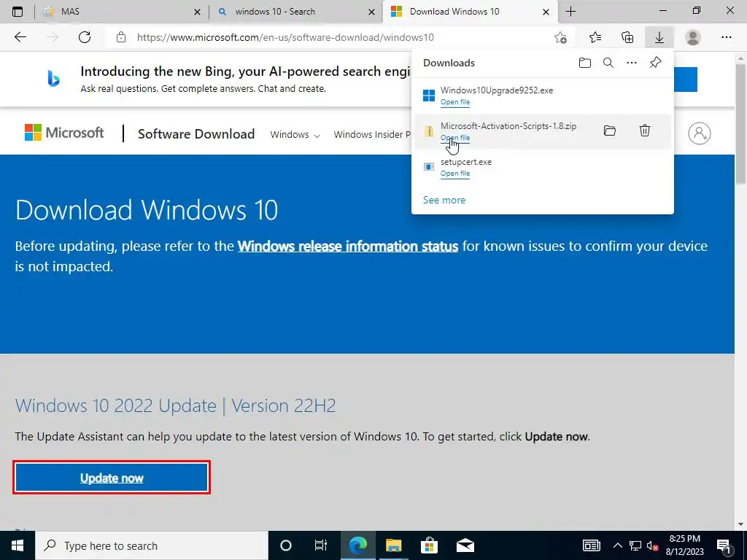This screenshot has height=560, width=747.
Task: Open downloads folder icon in Downloads panel
Action: click(584, 63)
